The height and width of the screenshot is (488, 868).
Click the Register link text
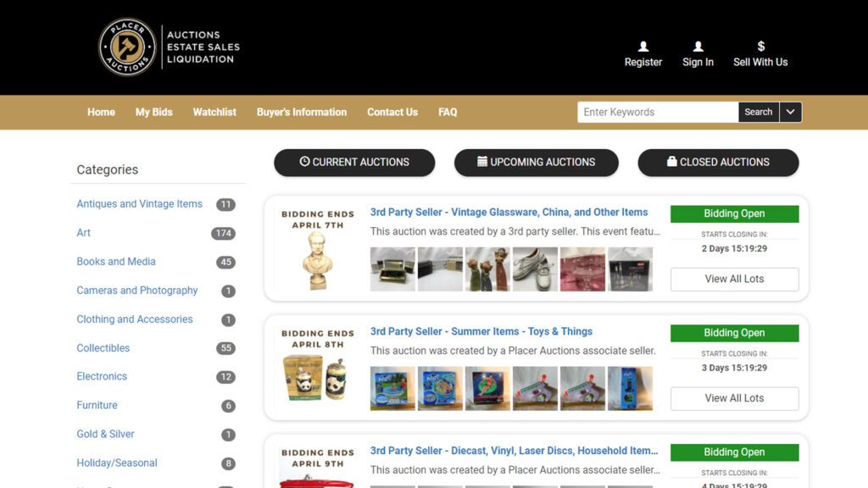coord(643,62)
